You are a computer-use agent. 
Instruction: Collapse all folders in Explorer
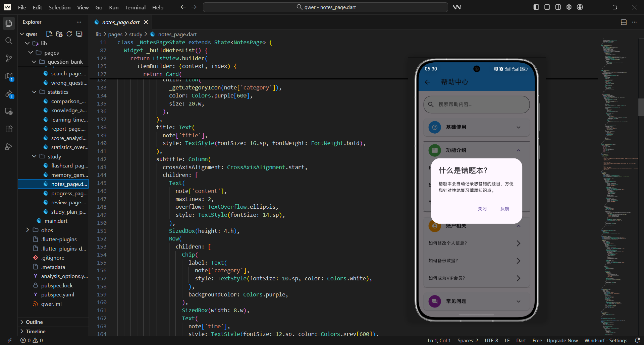(79, 34)
